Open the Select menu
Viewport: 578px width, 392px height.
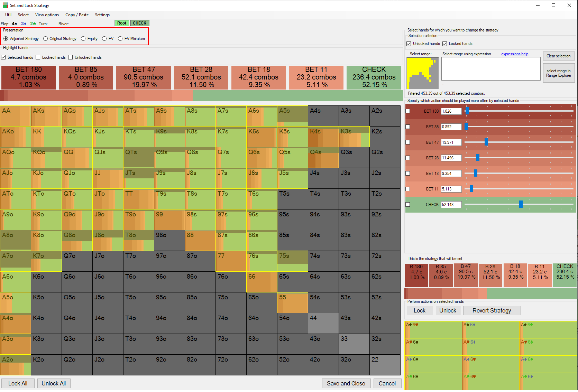point(23,15)
